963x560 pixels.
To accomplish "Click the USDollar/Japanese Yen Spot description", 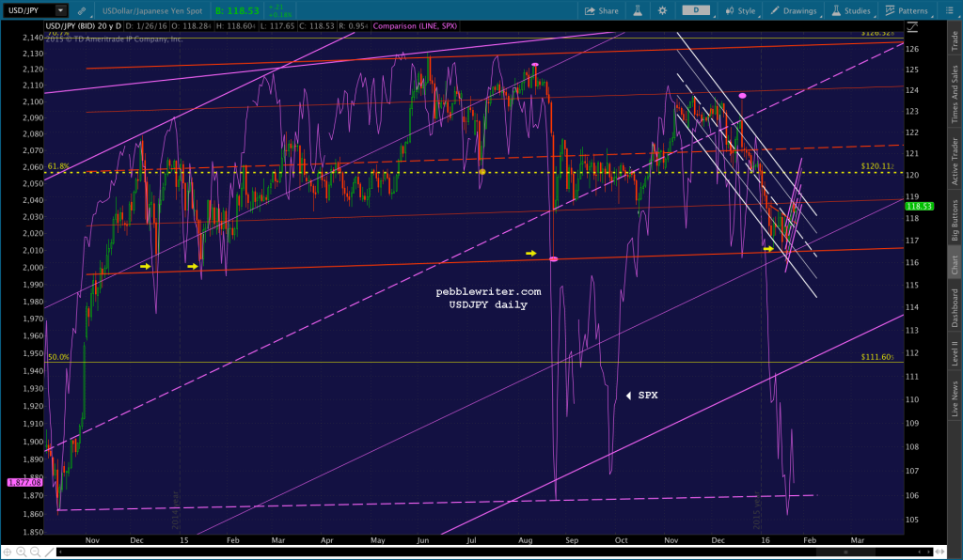I will tap(152, 10).
